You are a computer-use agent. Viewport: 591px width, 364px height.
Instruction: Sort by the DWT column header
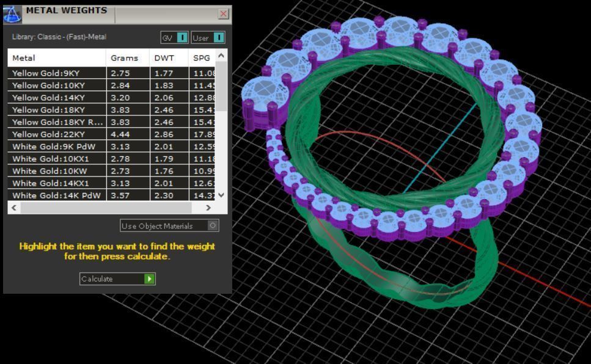(169, 58)
